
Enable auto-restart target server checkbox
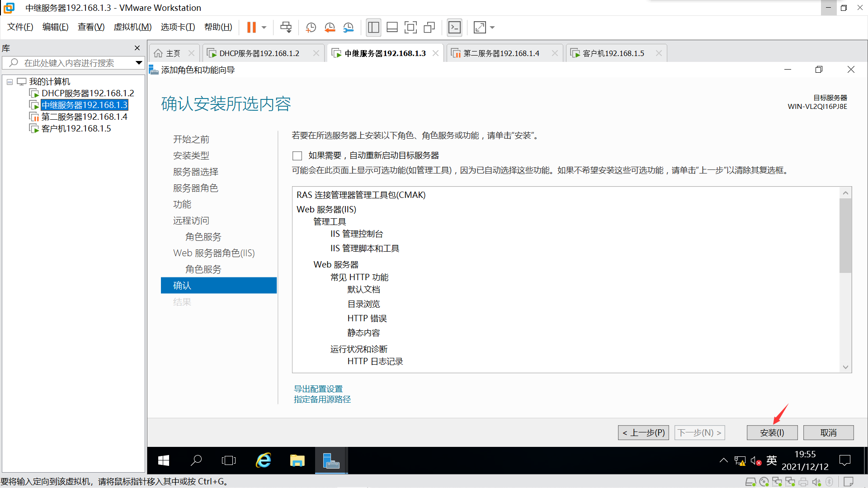(297, 156)
